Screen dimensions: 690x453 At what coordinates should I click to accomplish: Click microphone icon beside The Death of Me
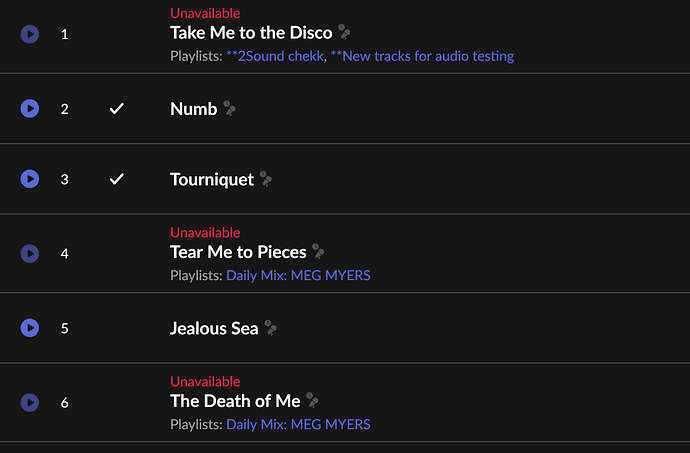point(312,400)
